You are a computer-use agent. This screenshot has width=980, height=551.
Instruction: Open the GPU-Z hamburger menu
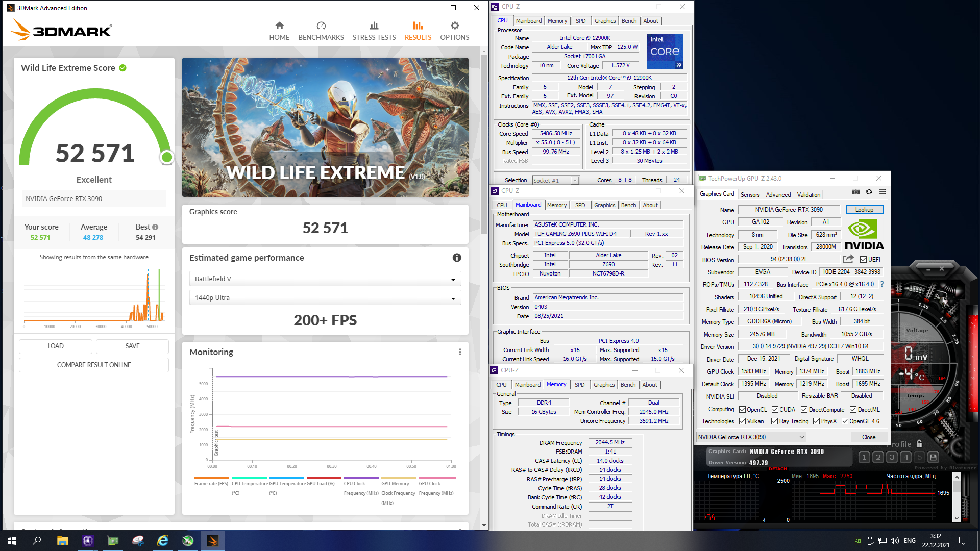(882, 192)
